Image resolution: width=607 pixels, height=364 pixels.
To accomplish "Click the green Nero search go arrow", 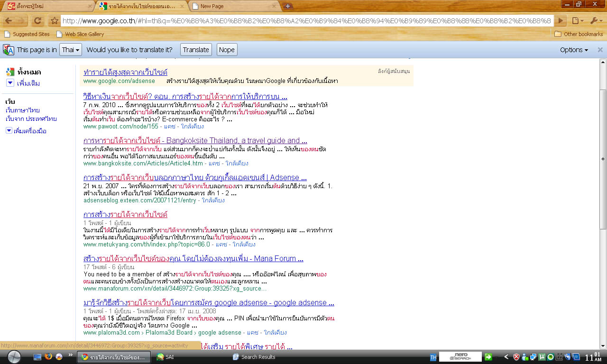I will 488,357.
